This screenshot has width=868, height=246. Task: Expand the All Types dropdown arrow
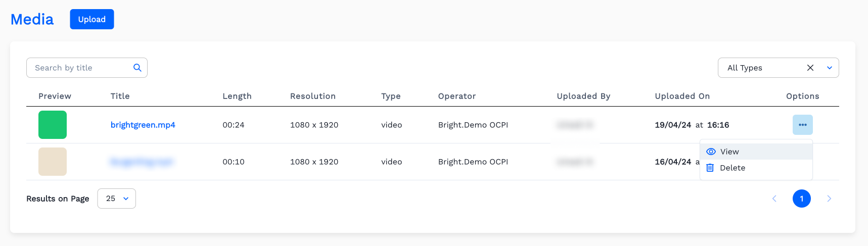(x=829, y=68)
